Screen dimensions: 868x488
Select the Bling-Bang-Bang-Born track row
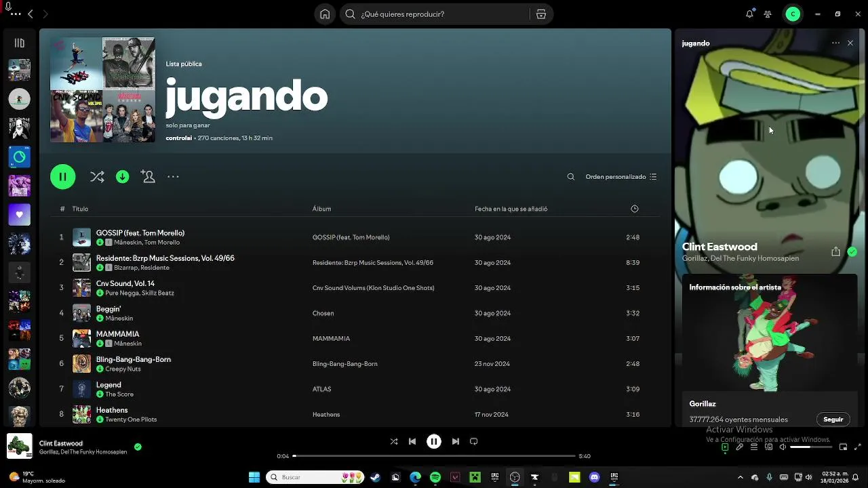click(355, 364)
